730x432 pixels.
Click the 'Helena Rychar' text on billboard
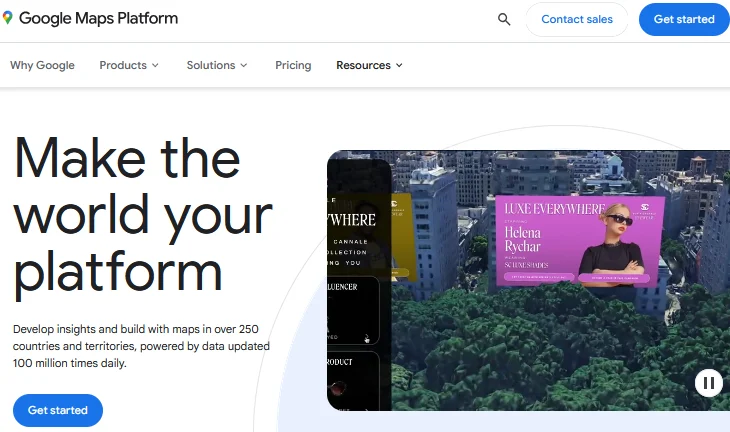pos(522,239)
